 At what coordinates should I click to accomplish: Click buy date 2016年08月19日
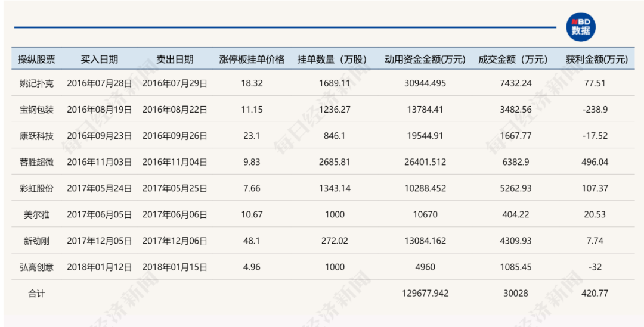coord(100,110)
